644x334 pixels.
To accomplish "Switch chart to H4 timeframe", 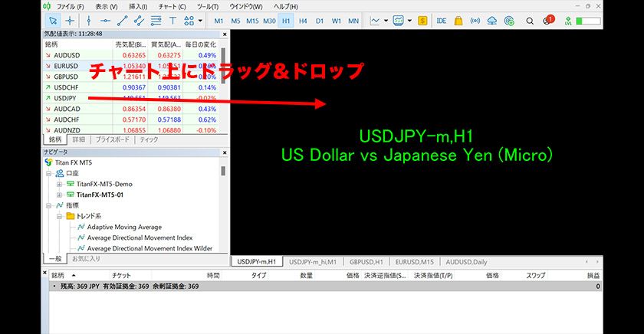I will coord(303,21).
